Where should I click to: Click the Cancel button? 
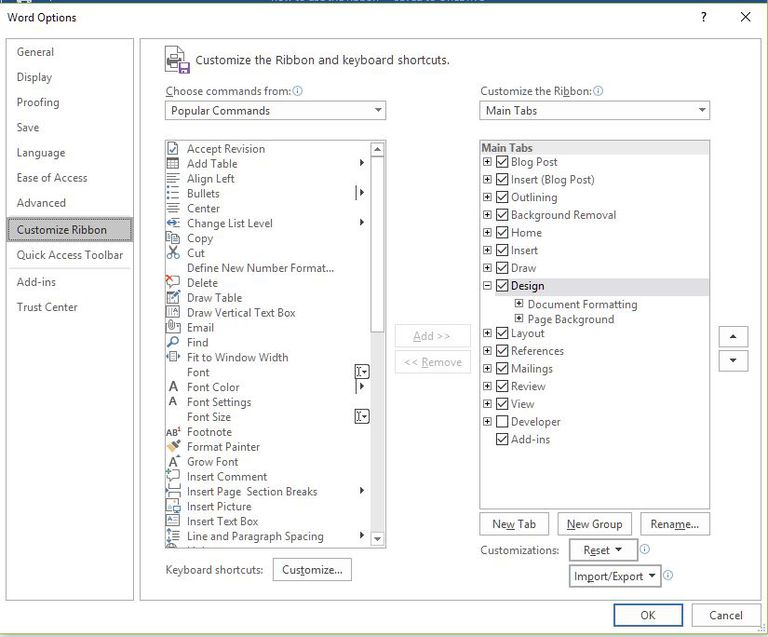pos(726,615)
